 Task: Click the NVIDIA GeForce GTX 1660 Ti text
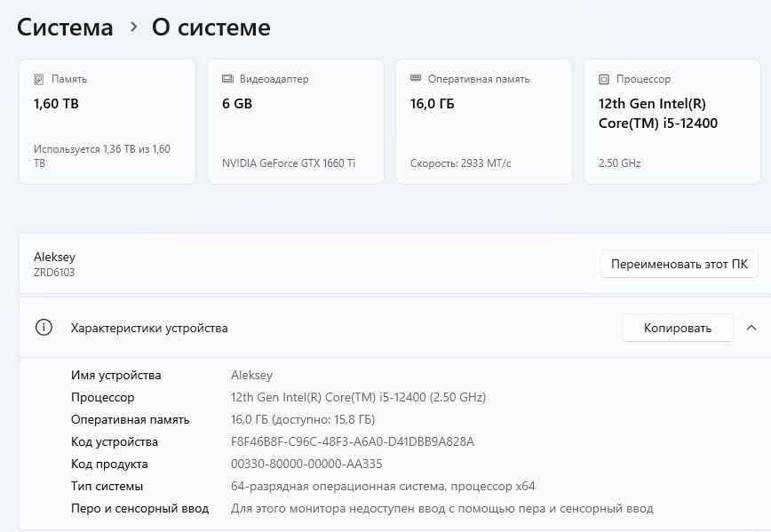coord(289,163)
